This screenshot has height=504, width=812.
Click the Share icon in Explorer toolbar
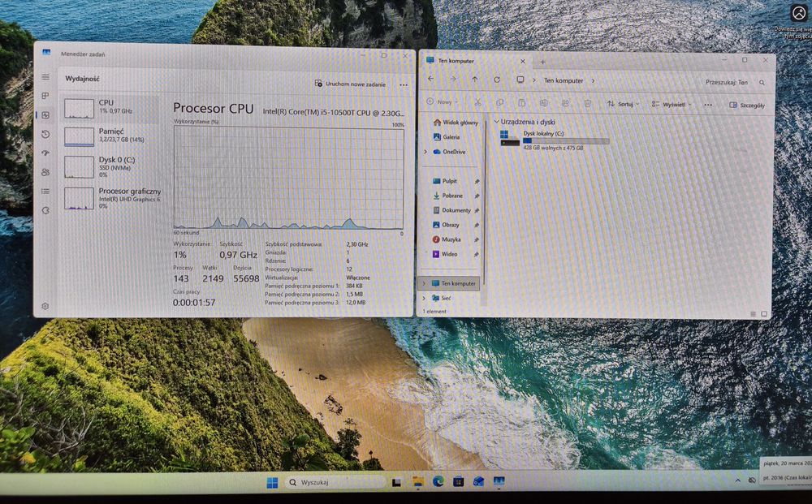(565, 104)
